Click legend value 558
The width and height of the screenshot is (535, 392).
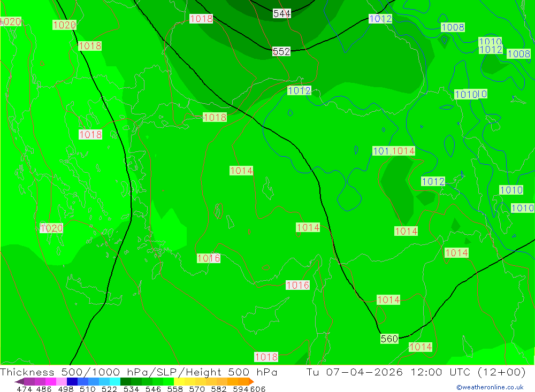(x=175, y=389)
